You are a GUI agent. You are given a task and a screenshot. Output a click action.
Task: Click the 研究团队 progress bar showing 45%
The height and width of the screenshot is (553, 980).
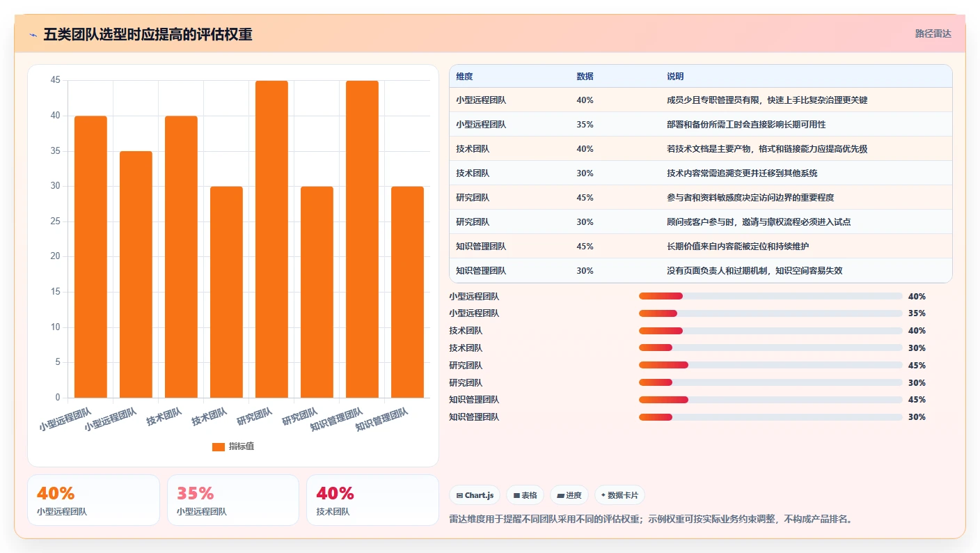click(x=770, y=365)
